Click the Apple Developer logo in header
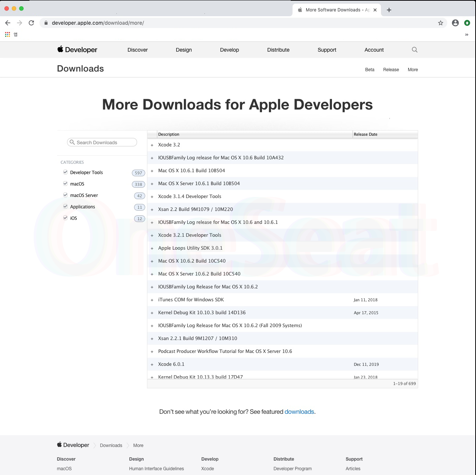 77,49
